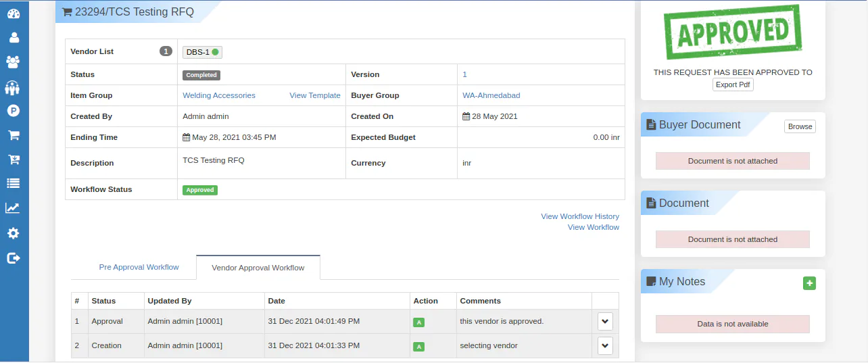Click the DBS-1 vendor tag

tap(202, 52)
